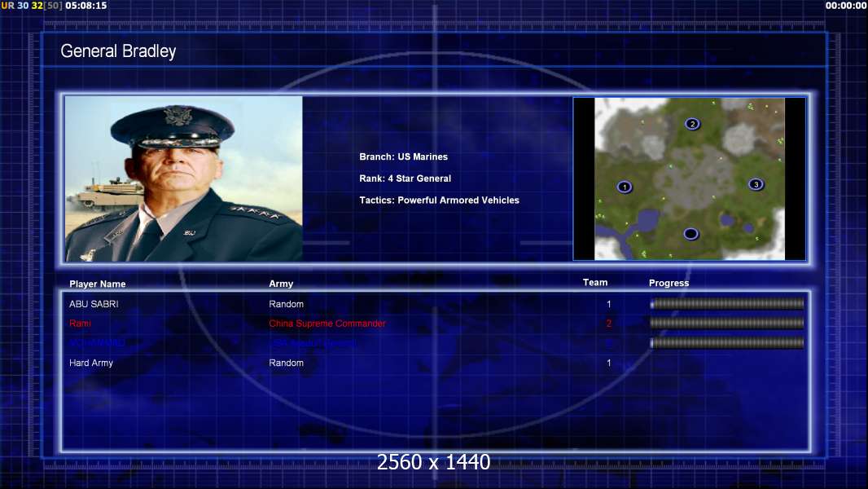Click the 00:00:00 timer readout
Viewport: 868px width, 489px height.
point(846,6)
